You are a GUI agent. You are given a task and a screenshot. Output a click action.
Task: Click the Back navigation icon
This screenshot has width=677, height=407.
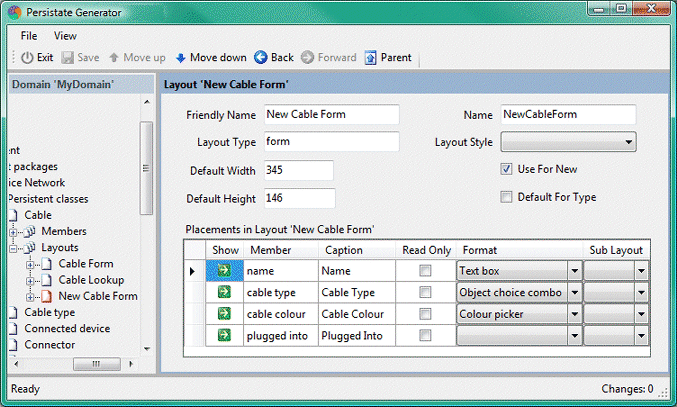pos(260,58)
